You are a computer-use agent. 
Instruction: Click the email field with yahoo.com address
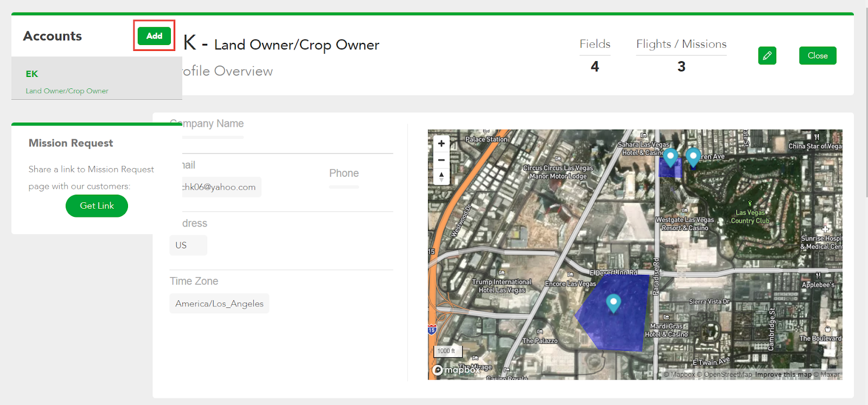click(216, 187)
